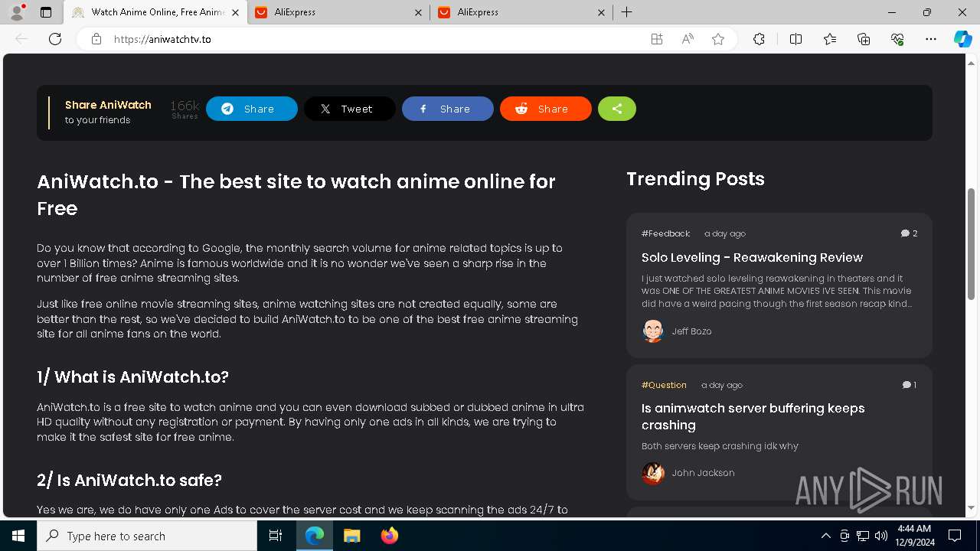Close the first AliExpress tab
Screen dimensions: 980x551
(418, 12)
